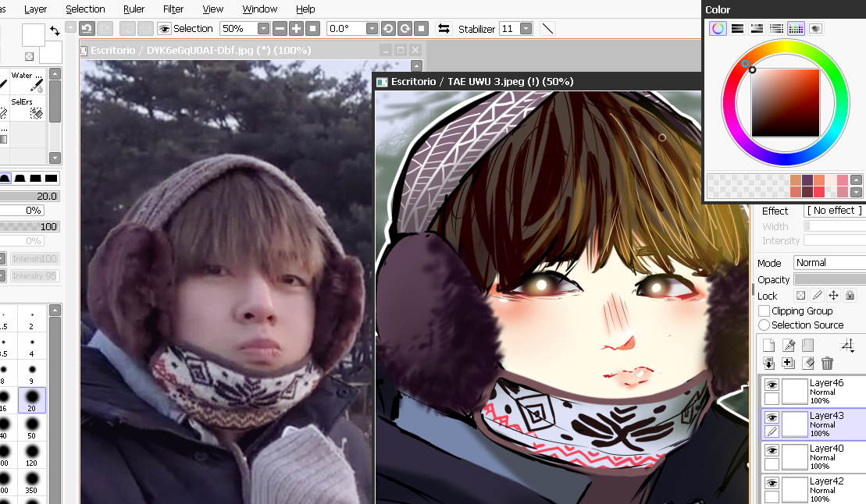
Task: Select Layer40 in the layers list
Action: [828, 457]
